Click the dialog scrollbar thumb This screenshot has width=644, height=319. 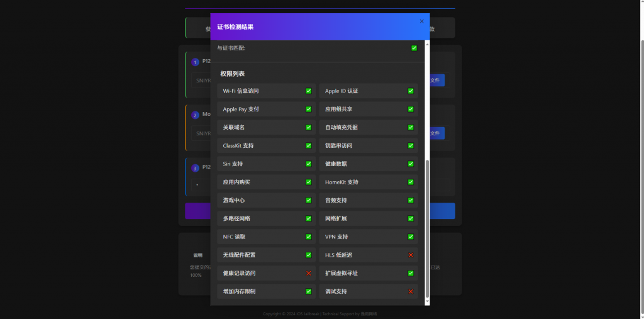(x=427, y=229)
